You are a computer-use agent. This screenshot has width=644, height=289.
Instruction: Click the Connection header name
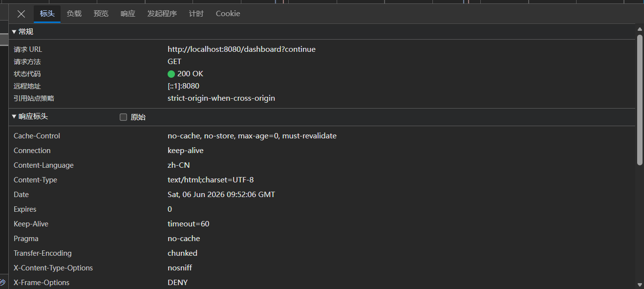[x=32, y=151]
